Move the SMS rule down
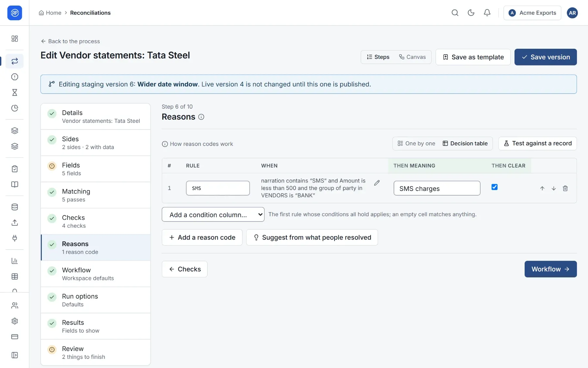 point(554,188)
